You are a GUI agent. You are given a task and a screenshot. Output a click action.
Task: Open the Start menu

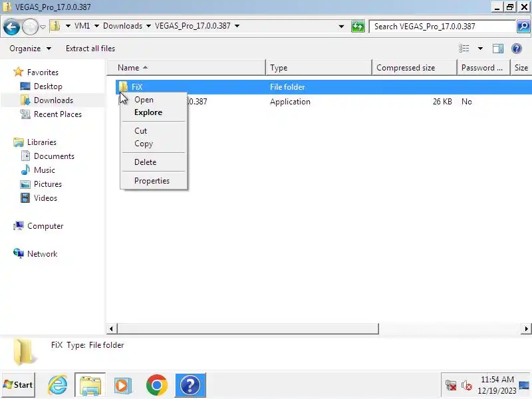pyautogui.click(x=18, y=385)
